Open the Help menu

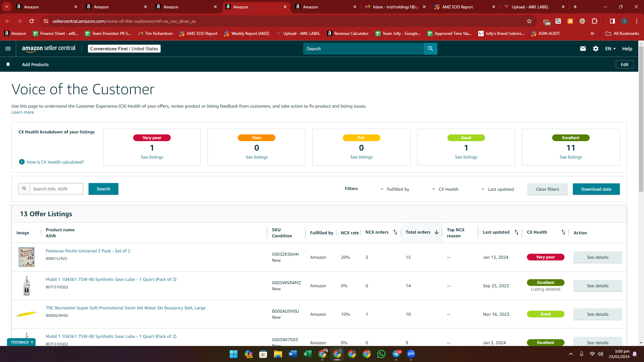[627, 49]
